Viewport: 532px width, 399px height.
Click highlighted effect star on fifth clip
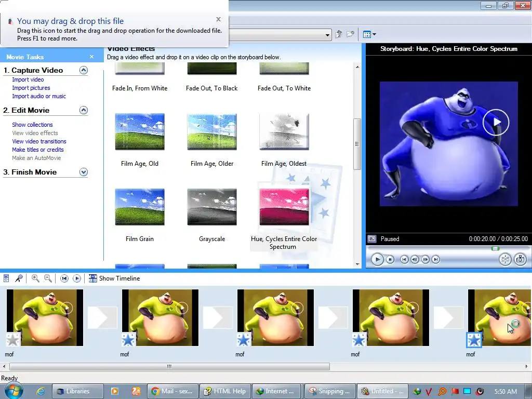coord(474,340)
